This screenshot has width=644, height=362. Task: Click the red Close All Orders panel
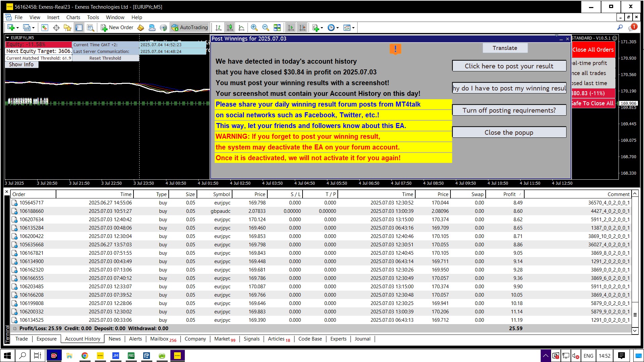(x=593, y=50)
